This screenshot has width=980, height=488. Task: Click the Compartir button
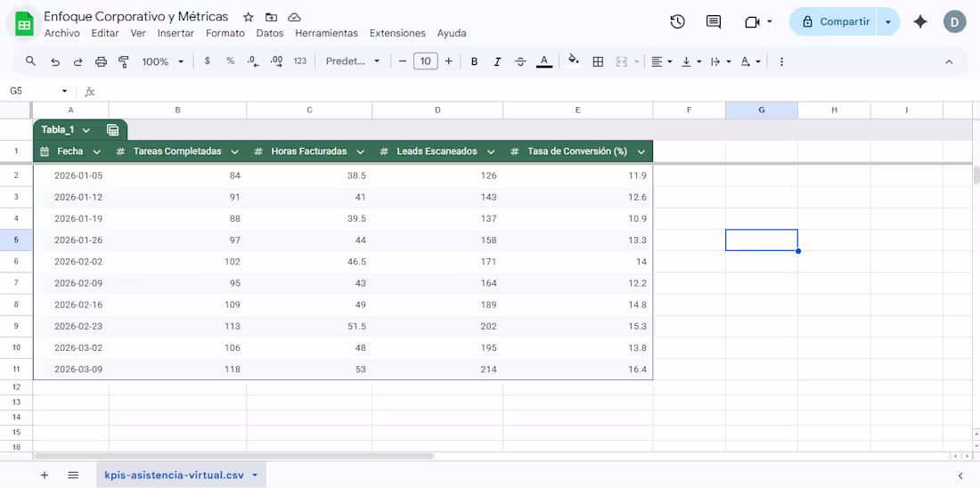832,22
